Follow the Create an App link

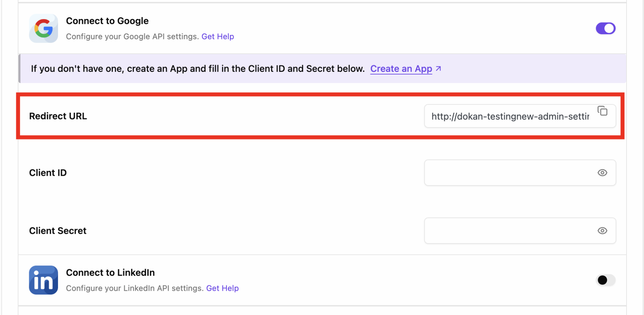click(401, 69)
